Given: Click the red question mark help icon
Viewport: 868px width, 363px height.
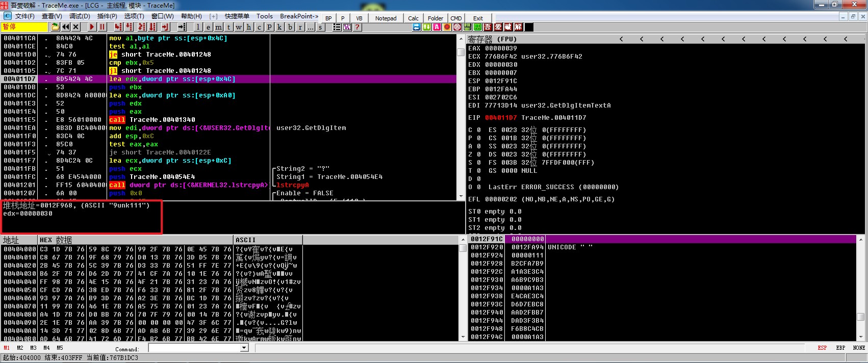Looking at the screenshot, I should (x=358, y=27).
